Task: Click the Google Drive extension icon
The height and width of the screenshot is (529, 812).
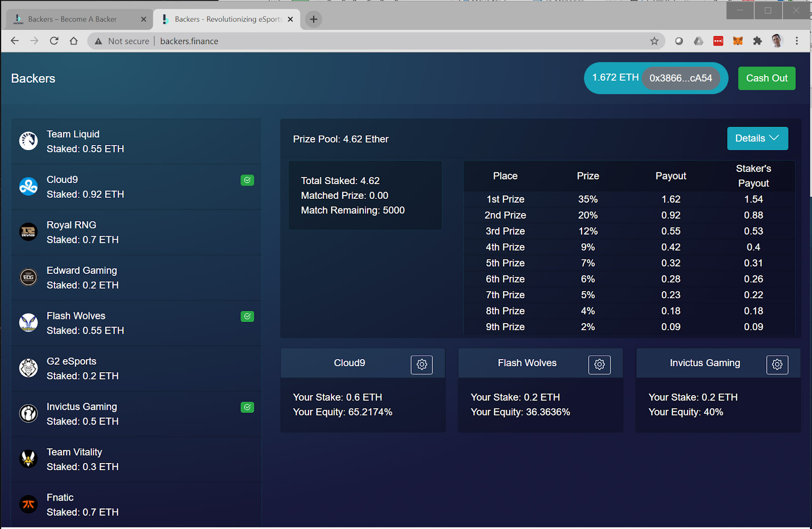Action: point(698,41)
